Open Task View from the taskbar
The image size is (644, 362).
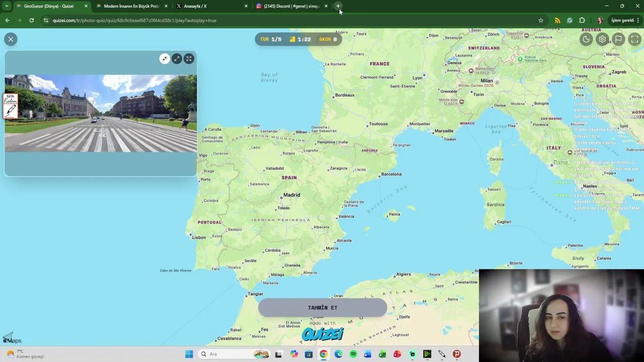(278, 354)
